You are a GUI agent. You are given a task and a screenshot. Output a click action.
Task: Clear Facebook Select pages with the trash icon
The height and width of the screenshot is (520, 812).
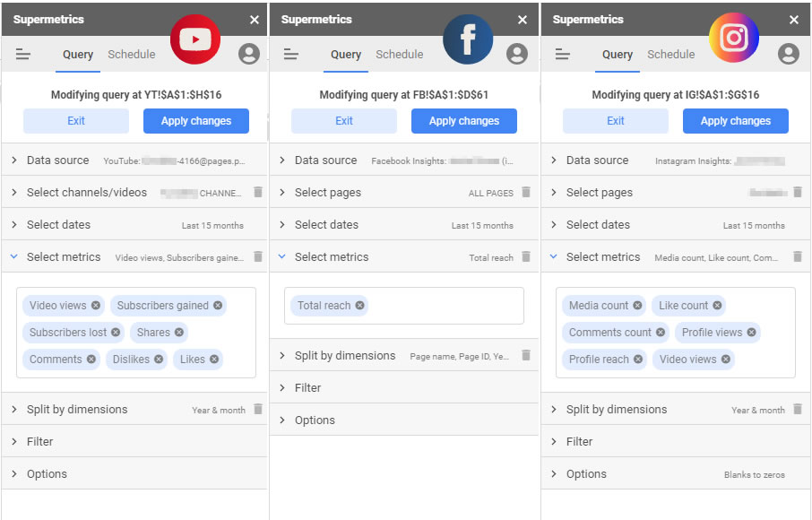tap(525, 192)
